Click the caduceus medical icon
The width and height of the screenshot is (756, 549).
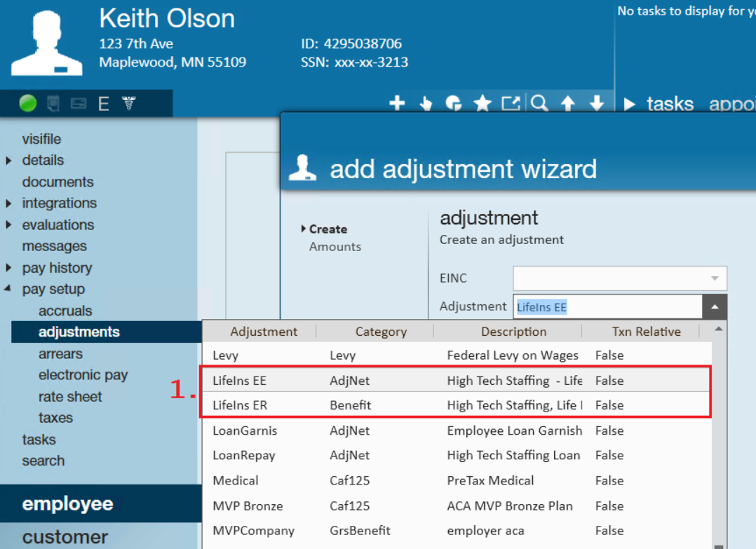(x=129, y=103)
